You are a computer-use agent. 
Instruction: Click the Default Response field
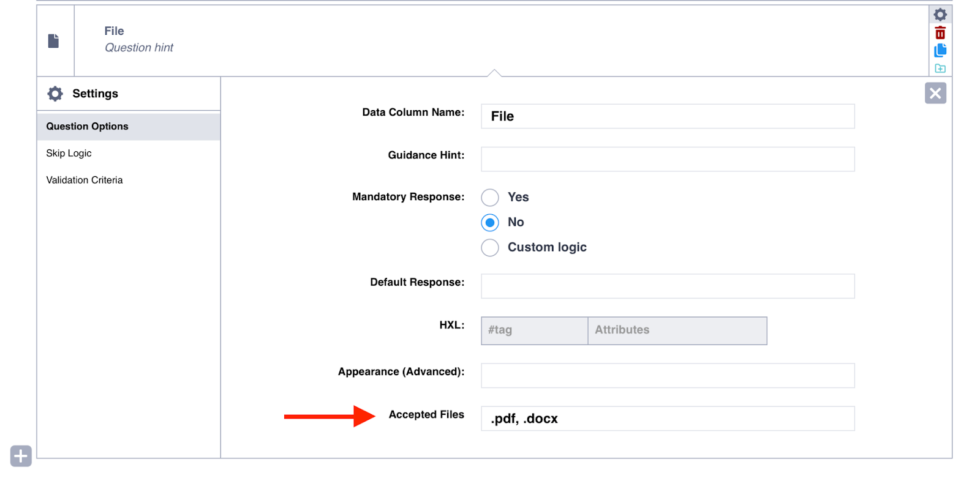coord(667,286)
